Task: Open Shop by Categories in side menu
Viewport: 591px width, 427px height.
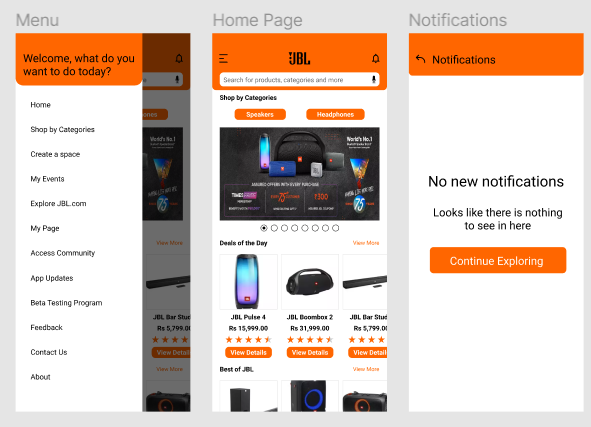Action: point(63,129)
